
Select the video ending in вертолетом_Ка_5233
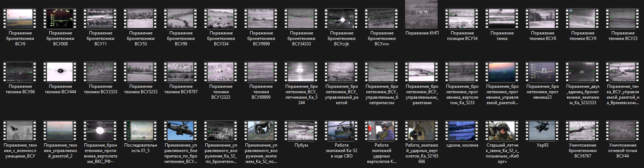(x=462, y=72)
